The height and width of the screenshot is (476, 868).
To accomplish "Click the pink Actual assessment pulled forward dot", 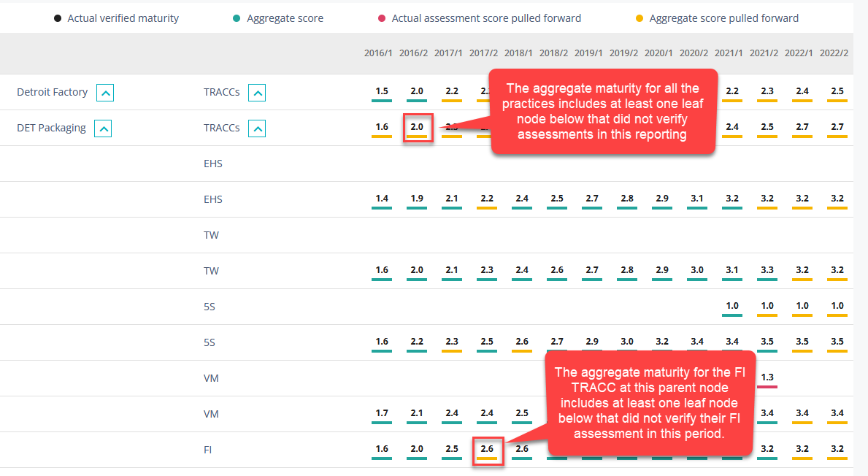I will tap(382, 18).
